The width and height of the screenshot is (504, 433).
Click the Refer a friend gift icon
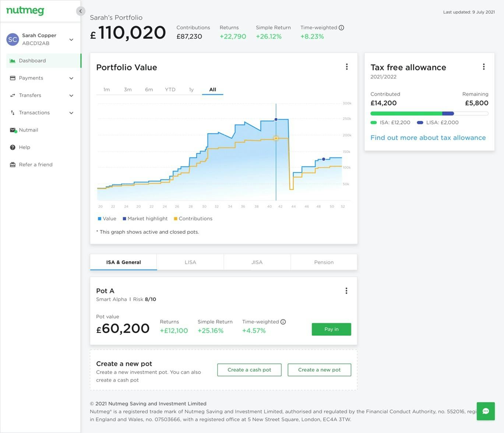[13, 165]
